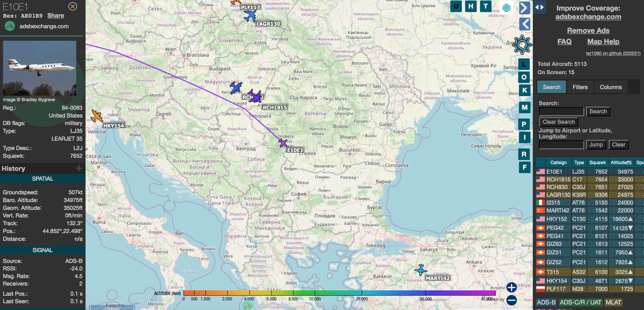Screen dimensions: 644x310
Task: Zoom in with the plus button
Action: point(511,287)
